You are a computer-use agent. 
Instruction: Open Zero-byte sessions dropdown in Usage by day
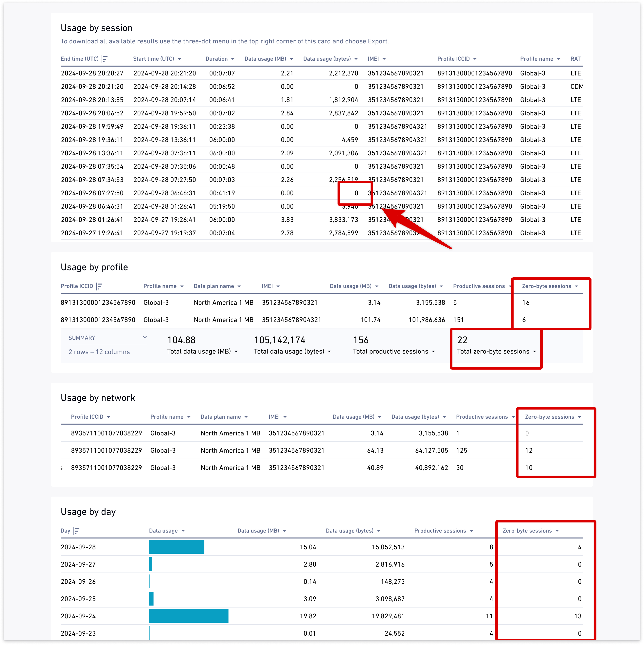(x=557, y=531)
